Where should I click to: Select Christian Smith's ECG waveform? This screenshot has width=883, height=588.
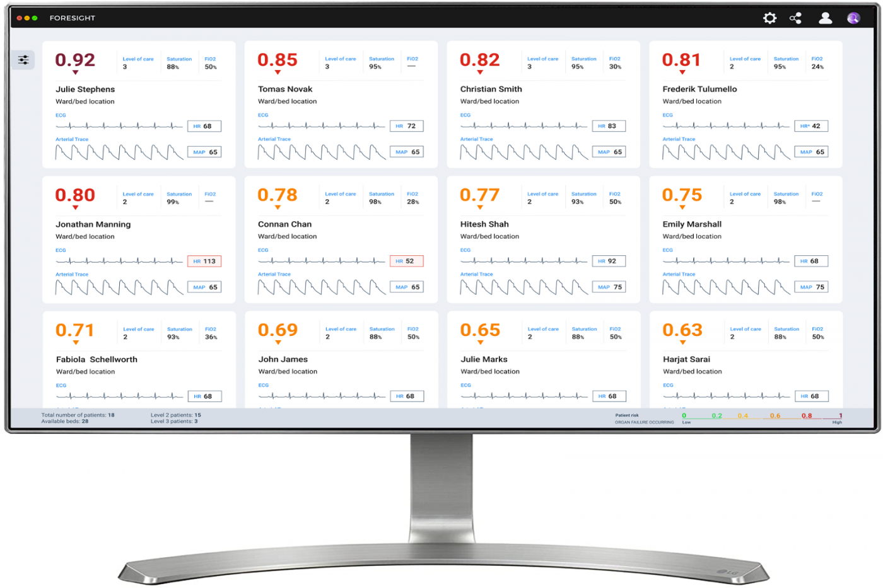coord(523,126)
